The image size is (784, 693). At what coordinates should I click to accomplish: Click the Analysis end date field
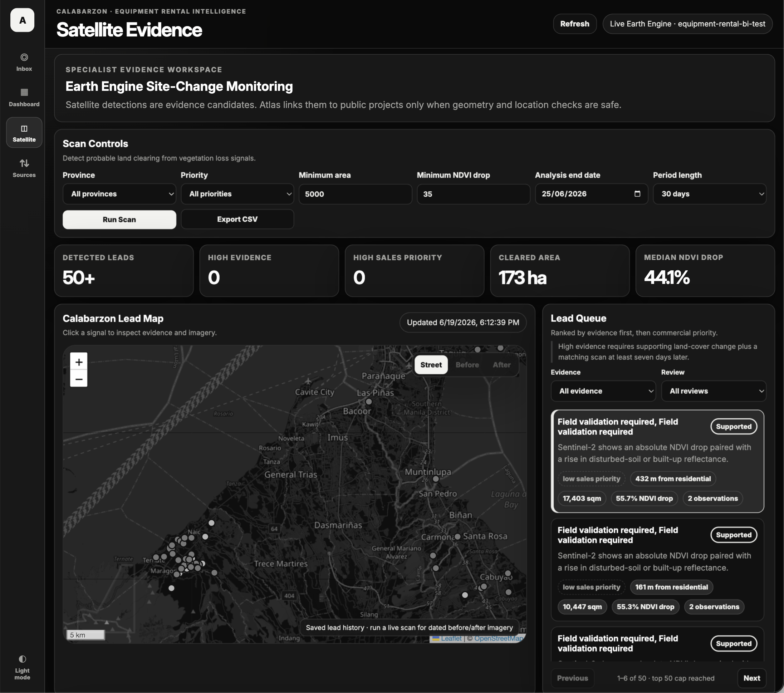592,194
